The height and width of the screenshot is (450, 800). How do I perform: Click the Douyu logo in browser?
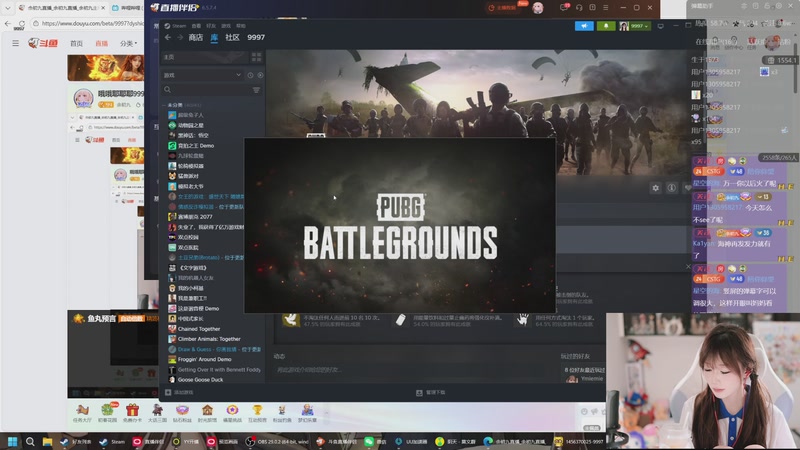click(43, 43)
